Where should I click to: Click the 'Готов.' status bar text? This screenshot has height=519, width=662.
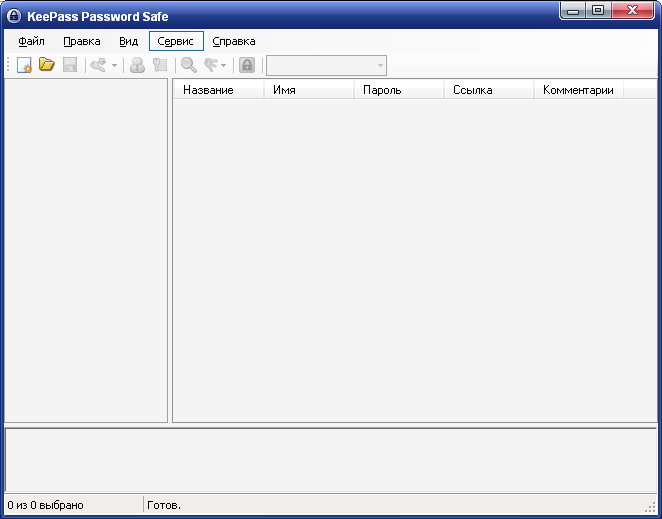pos(164,505)
